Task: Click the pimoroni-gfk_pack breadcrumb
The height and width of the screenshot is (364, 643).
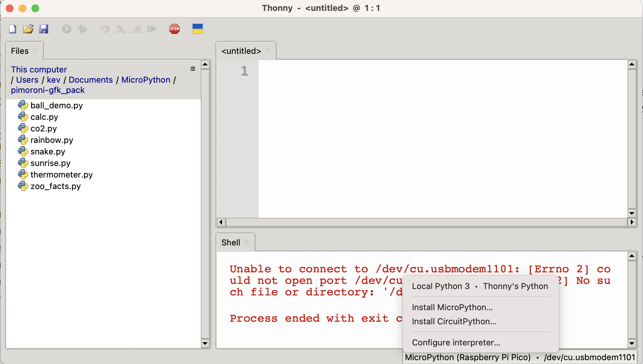Action: tap(48, 90)
